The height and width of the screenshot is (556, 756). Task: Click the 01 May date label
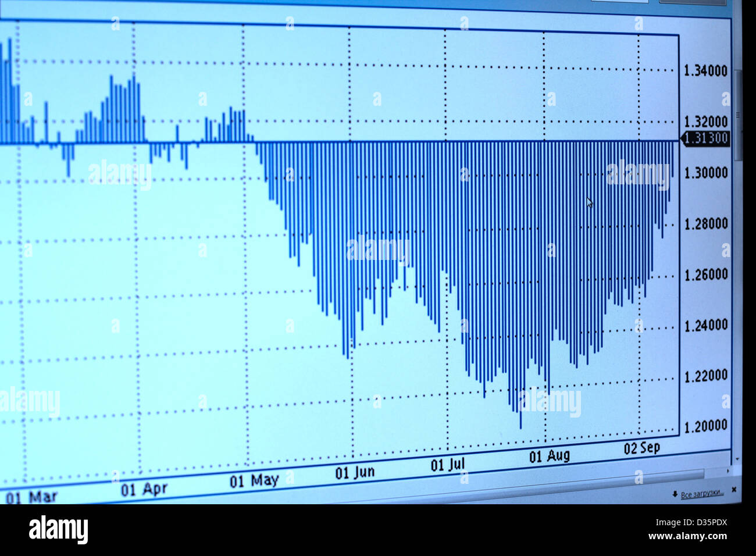(254, 481)
